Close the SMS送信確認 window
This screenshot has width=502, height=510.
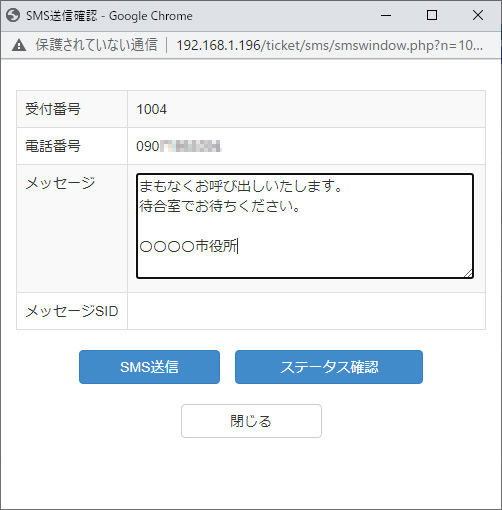click(478, 15)
